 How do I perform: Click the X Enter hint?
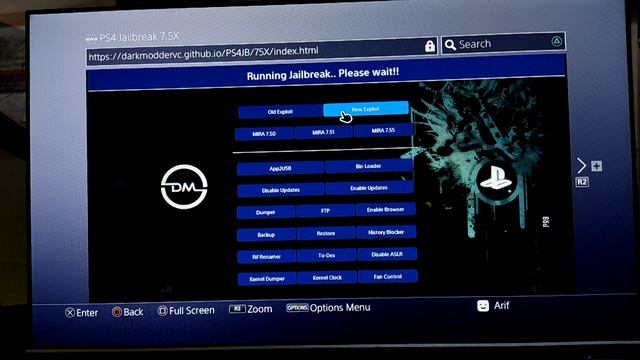pos(81,313)
